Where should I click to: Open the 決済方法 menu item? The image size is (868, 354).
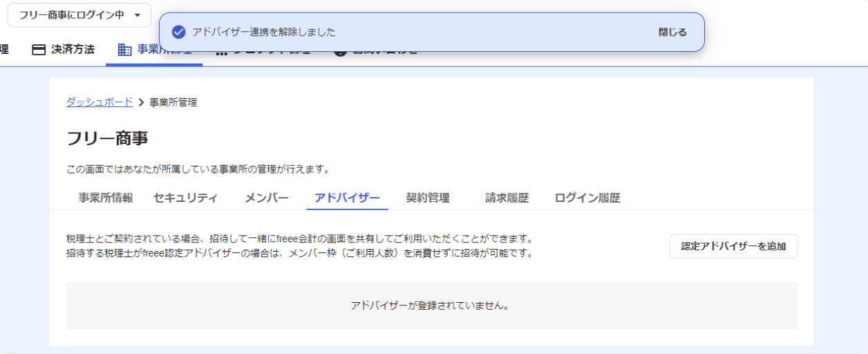(64, 50)
